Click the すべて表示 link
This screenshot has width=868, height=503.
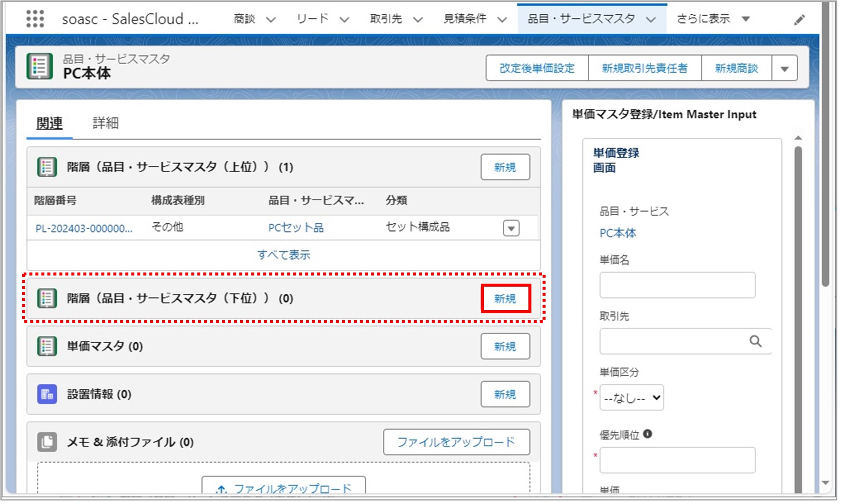pos(283,255)
